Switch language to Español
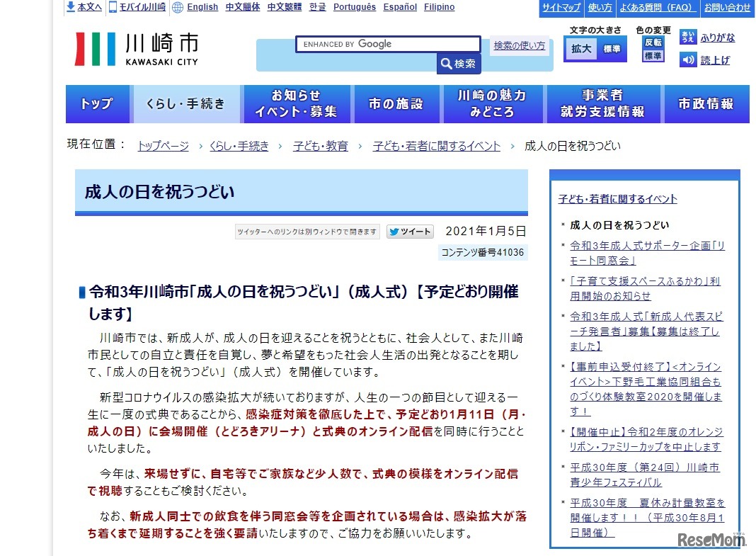Screen dimensions: 756x556 coord(400,7)
